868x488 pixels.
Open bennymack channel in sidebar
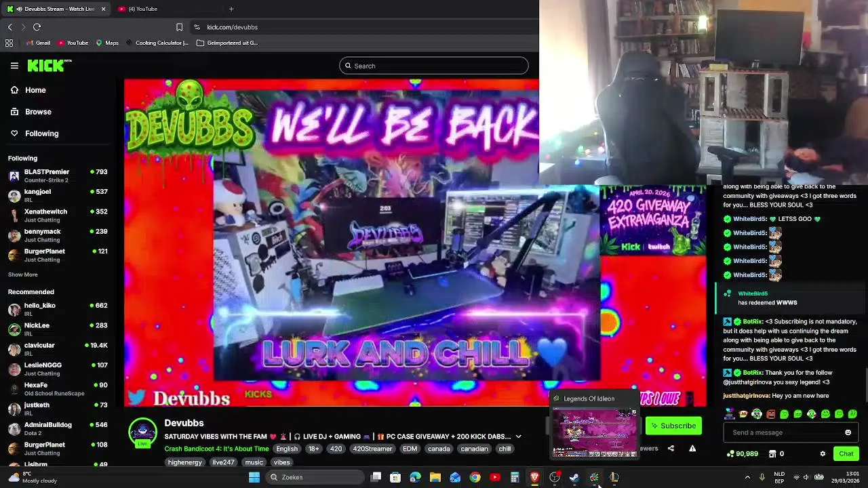coord(58,235)
